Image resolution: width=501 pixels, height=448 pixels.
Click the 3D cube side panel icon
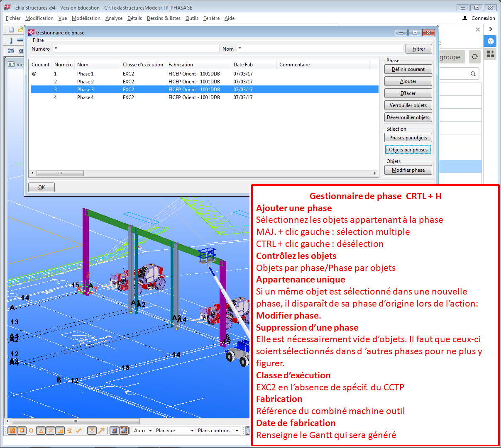491,41
